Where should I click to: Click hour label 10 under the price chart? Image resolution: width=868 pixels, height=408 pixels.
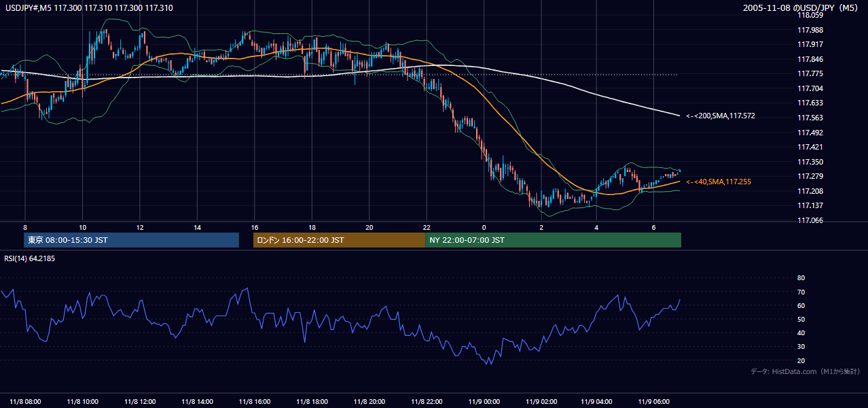[x=82, y=227]
